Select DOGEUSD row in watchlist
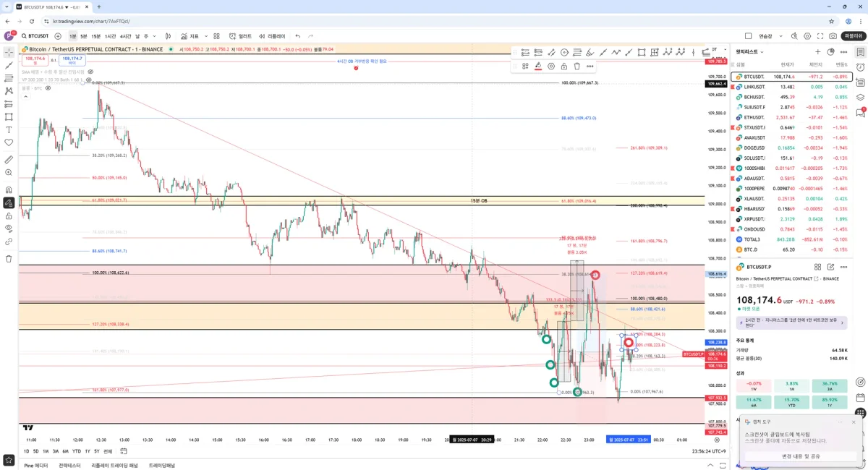Screen dimensions: 868x470 tap(791, 148)
